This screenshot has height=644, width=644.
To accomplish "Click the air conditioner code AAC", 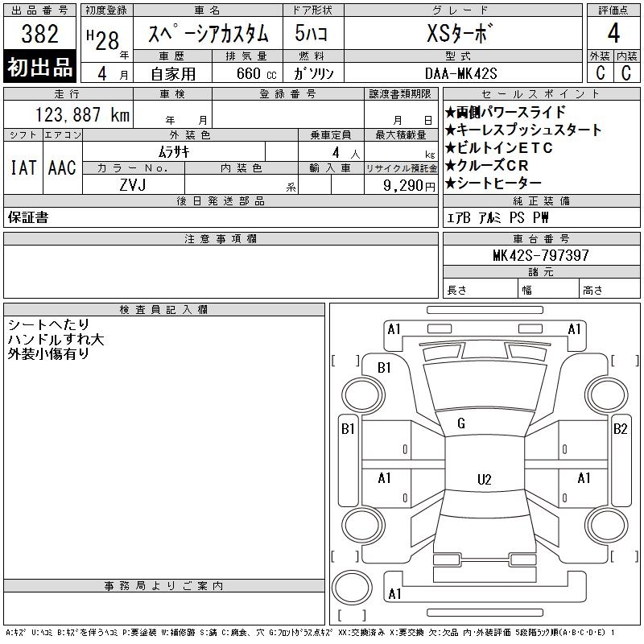I will [62, 167].
